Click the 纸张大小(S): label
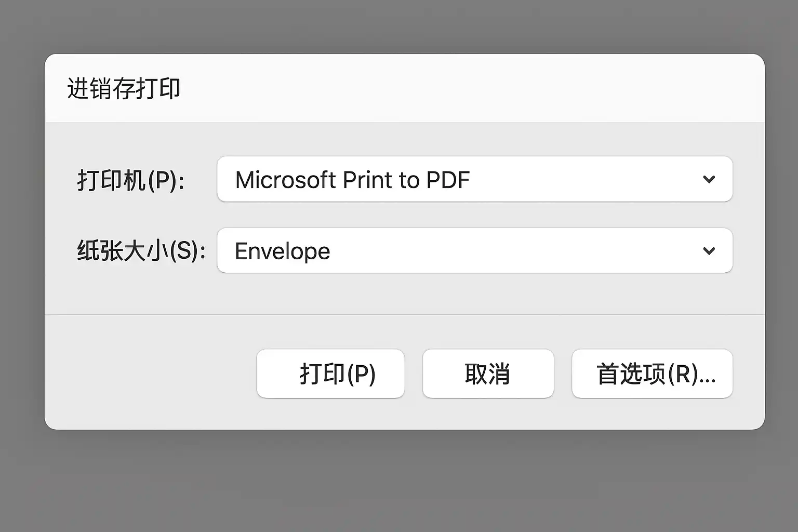 pyautogui.click(x=141, y=251)
